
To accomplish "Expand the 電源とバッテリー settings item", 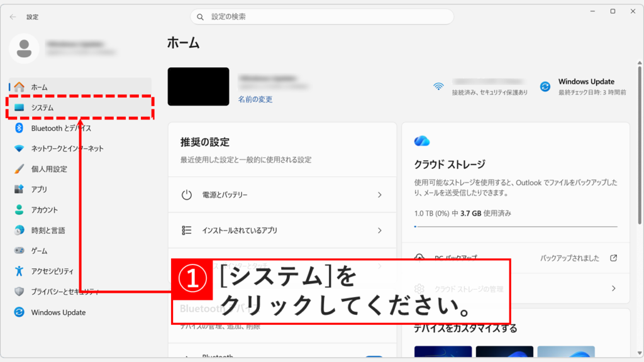I will click(281, 194).
